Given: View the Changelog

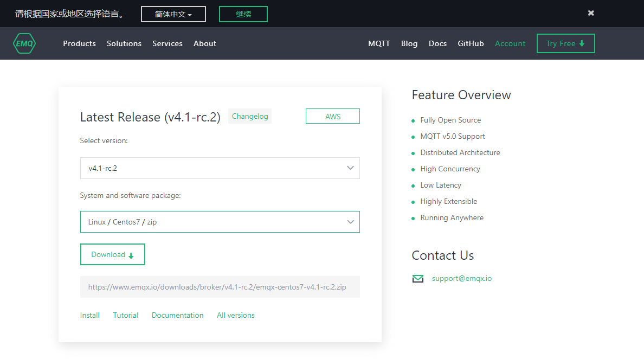Looking at the screenshot, I should coord(250,116).
